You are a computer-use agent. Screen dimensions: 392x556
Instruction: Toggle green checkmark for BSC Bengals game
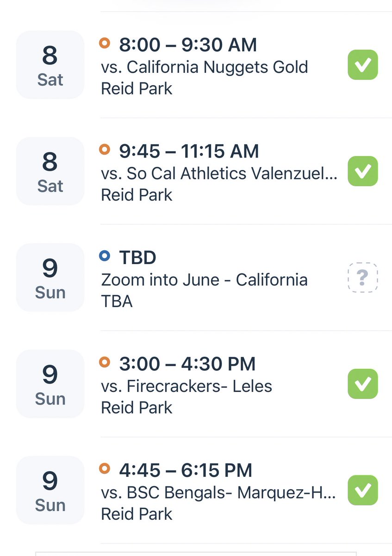(x=363, y=490)
